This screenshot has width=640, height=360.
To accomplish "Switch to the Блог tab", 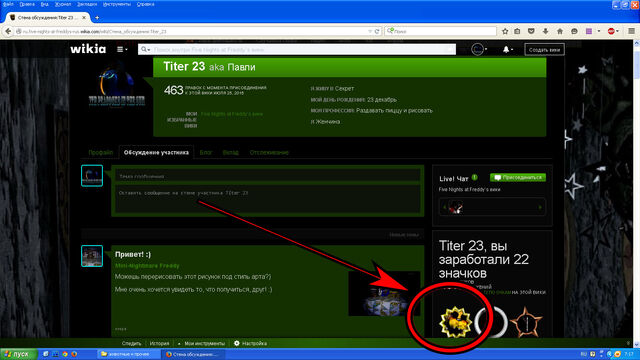I will pos(206,152).
